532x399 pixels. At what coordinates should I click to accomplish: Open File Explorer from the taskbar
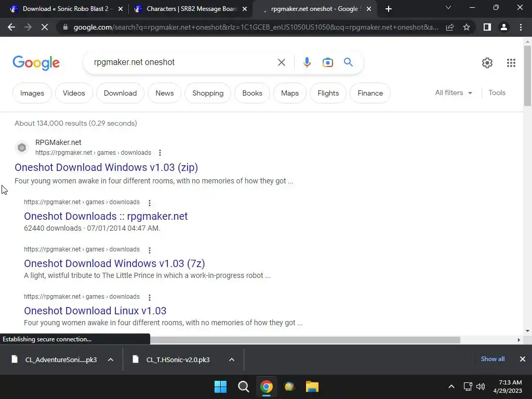(x=312, y=387)
